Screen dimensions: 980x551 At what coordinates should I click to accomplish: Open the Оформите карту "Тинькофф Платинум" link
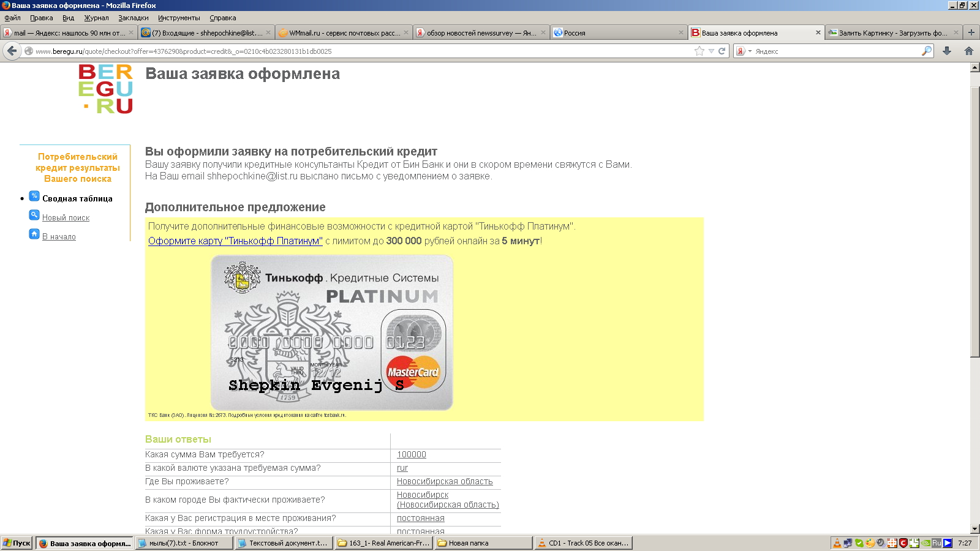(x=235, y=241)
